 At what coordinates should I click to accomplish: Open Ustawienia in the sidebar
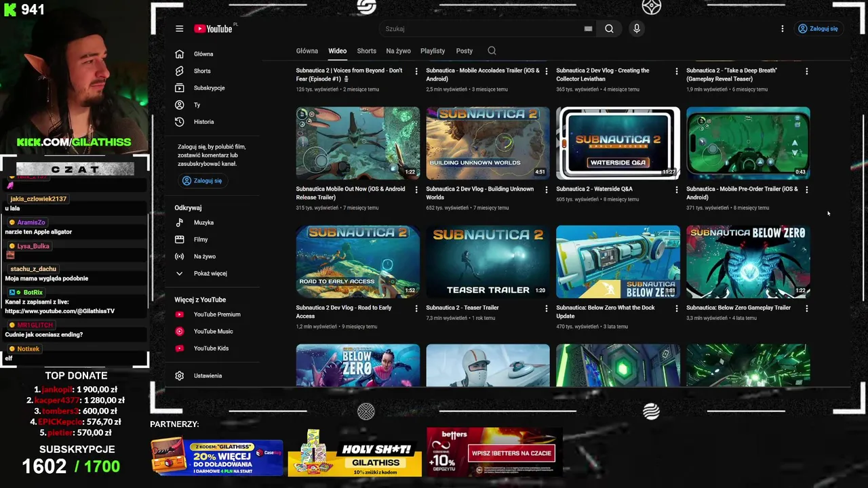tap(208, 375)
